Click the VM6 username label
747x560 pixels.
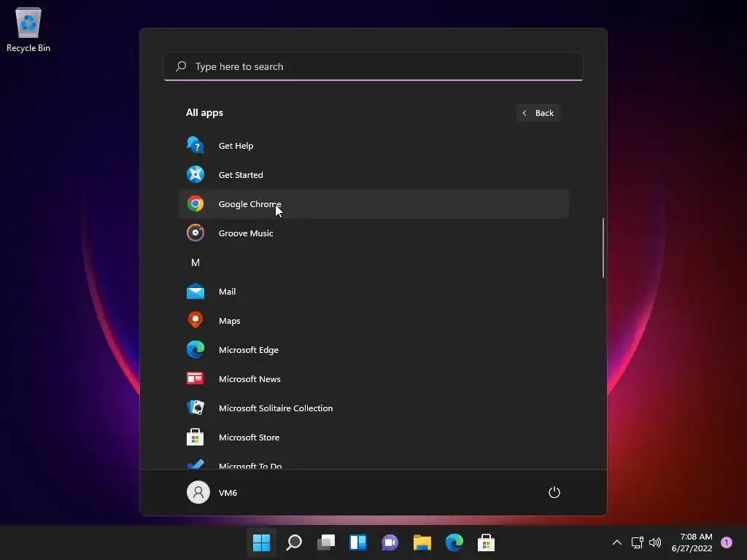point(228,493)
